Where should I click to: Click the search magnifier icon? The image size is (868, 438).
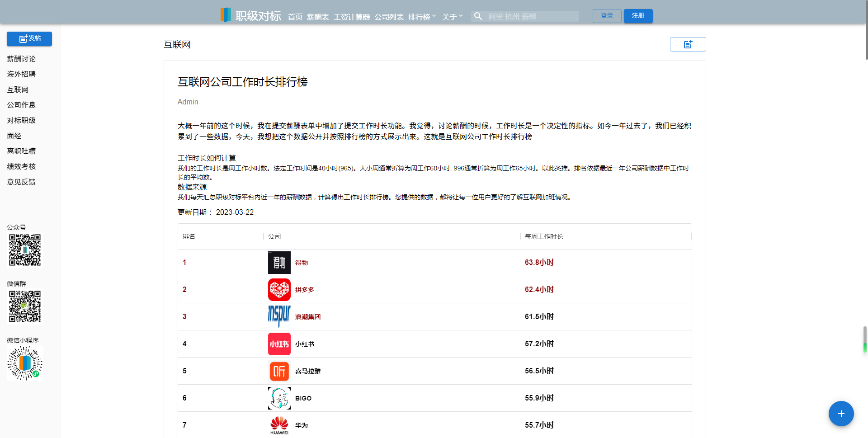[478, 16]
